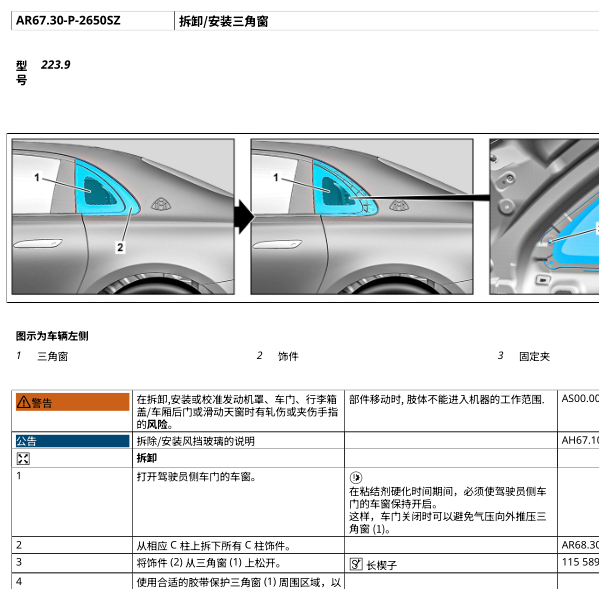
Task: Open the AH67.10 reference link in 公告 row
Action: coord(580,440)
